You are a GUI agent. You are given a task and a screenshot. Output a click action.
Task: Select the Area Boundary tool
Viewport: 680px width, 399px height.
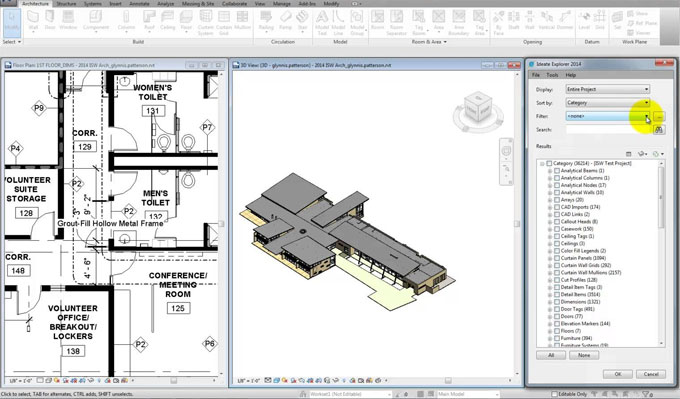(458, 23)
